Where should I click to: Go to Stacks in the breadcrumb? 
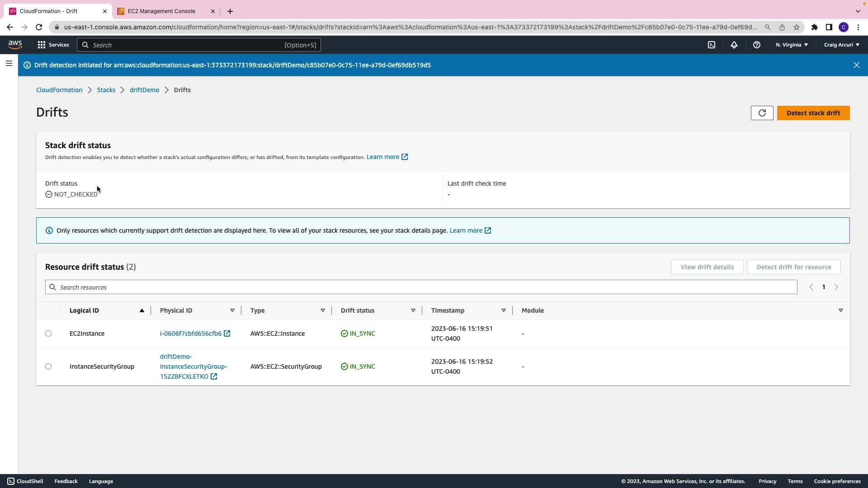[x=106, y=90]
